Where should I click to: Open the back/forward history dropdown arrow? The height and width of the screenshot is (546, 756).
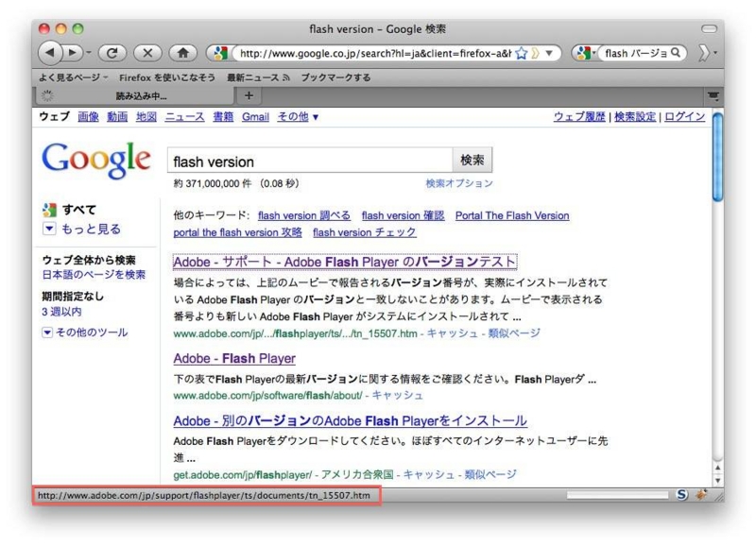89,53
